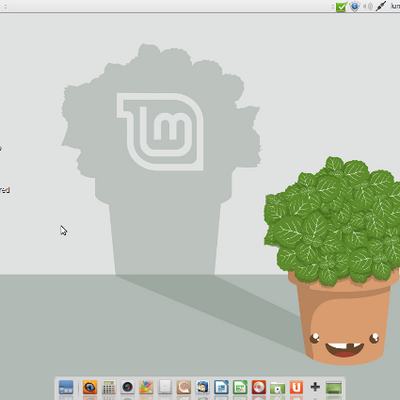The height and width of the screenshot is (400, 400).
Task: Launch the red disc media application
Action: click(x=259, y=387)
